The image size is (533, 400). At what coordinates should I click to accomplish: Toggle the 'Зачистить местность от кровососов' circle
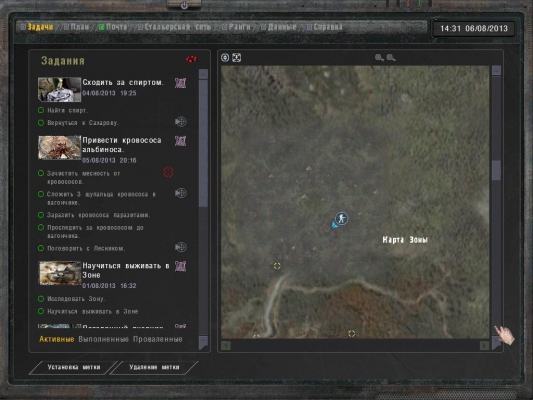click(x=41, y=173)
